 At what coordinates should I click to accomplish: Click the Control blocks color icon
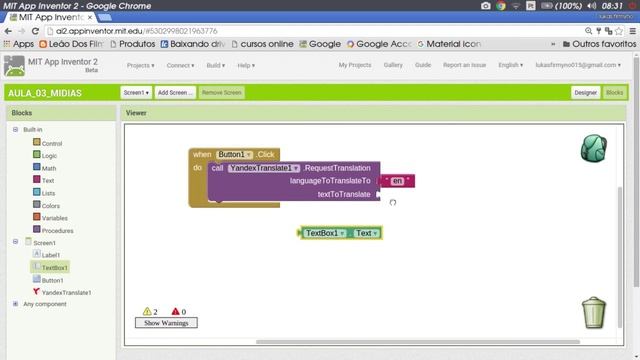[x=37, y=142]
